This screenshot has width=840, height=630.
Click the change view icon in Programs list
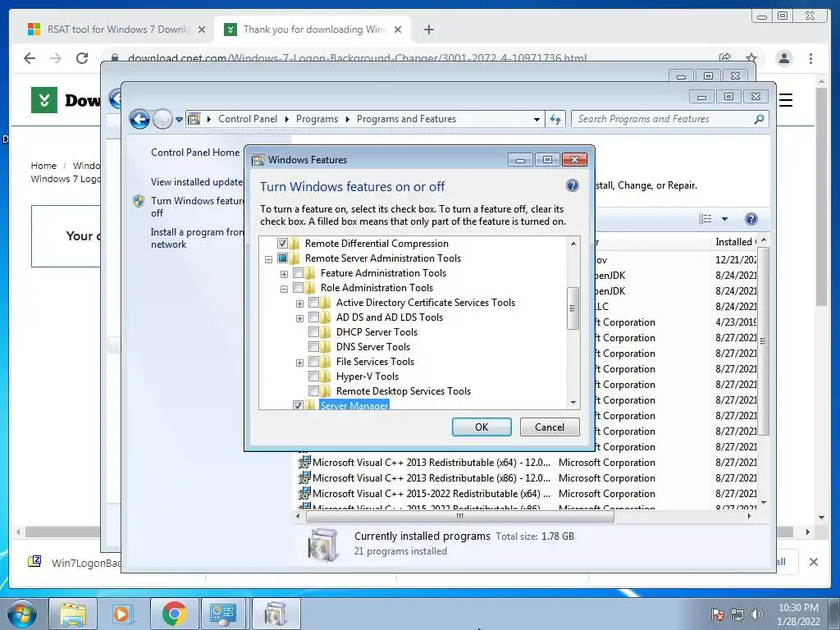[x=705, y=218]
